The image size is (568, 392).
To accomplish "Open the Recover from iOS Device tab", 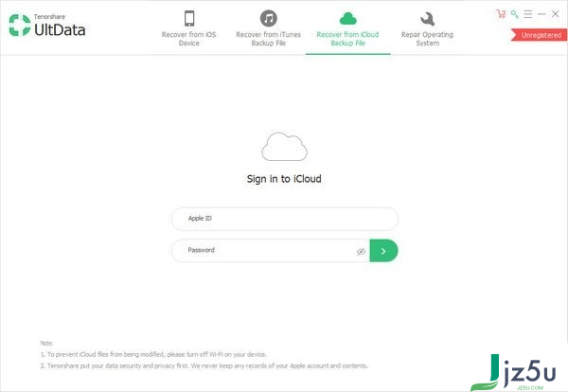I will 188,28.
